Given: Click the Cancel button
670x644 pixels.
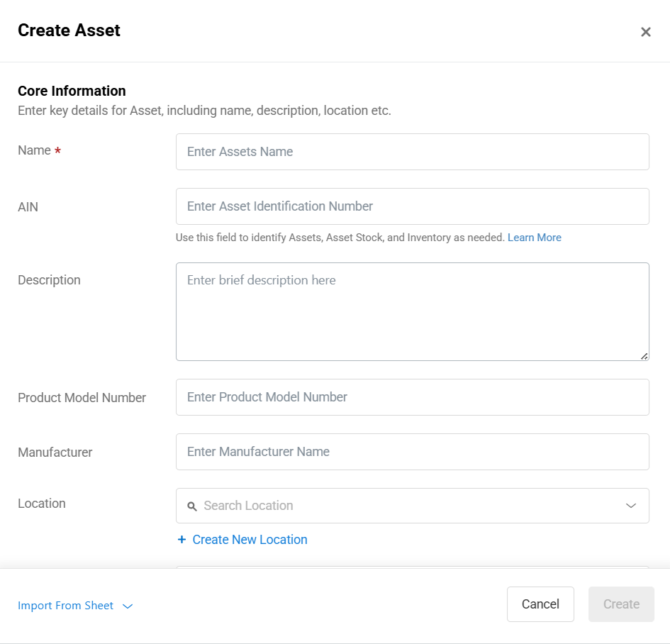Looking at the screenshot, I should pos(540,604).
